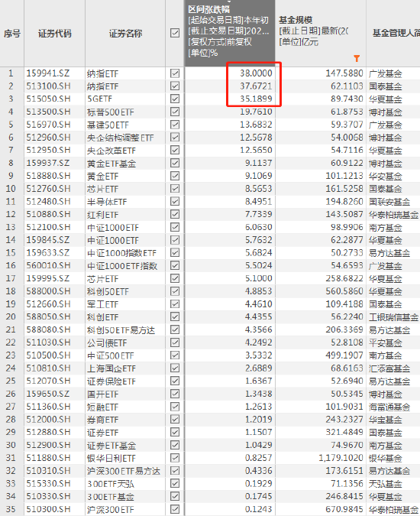Click manager 工银瑞信基金 cell
Image resolution: width=420 pixels, height=516 pixels.
(394, 317)
